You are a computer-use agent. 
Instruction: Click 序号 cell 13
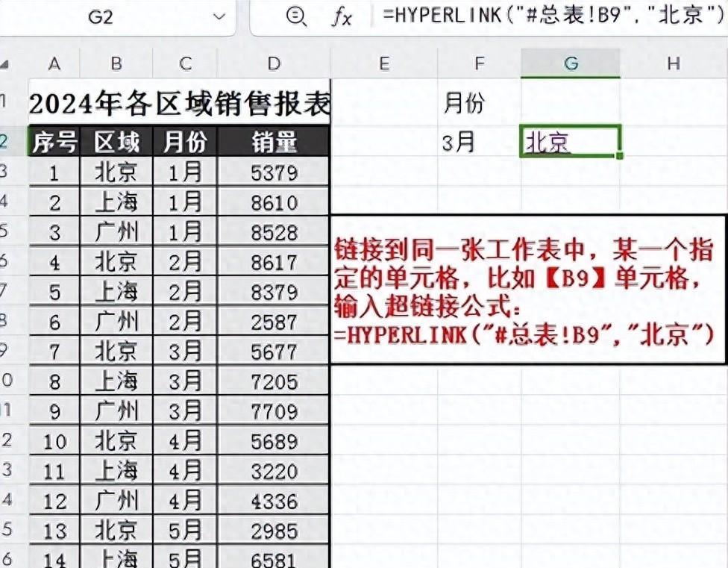point(54,531)
